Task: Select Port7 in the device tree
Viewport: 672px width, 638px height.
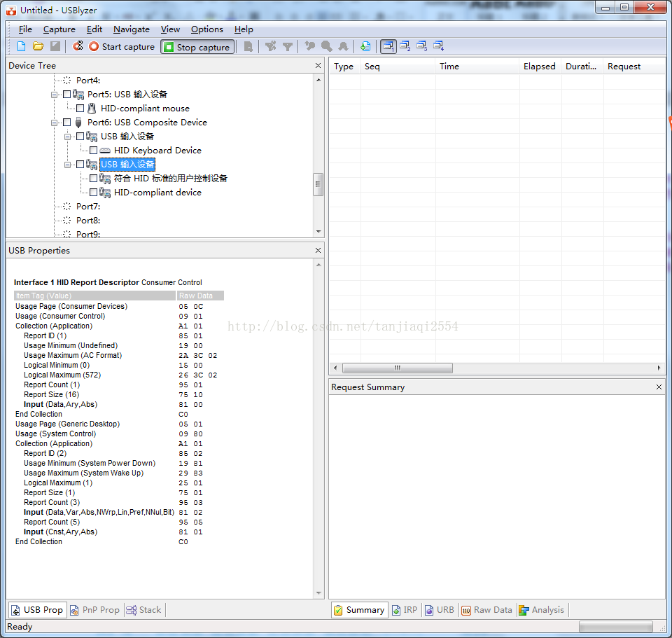Action: click(88, 206)
